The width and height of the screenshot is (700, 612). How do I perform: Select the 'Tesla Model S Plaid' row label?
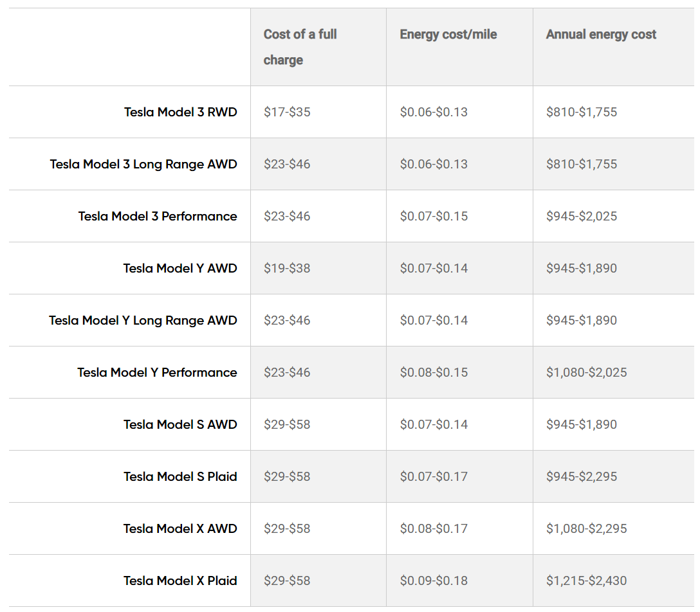[x=180, y=476]
